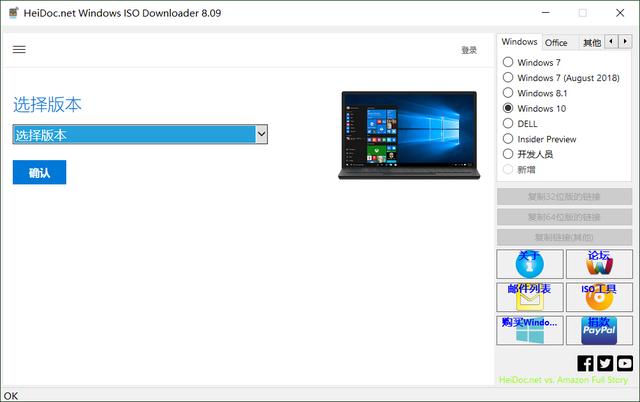Click the 选择版本 heading text
The height and width of the screenshot is (402, 640).
[47, 104]
